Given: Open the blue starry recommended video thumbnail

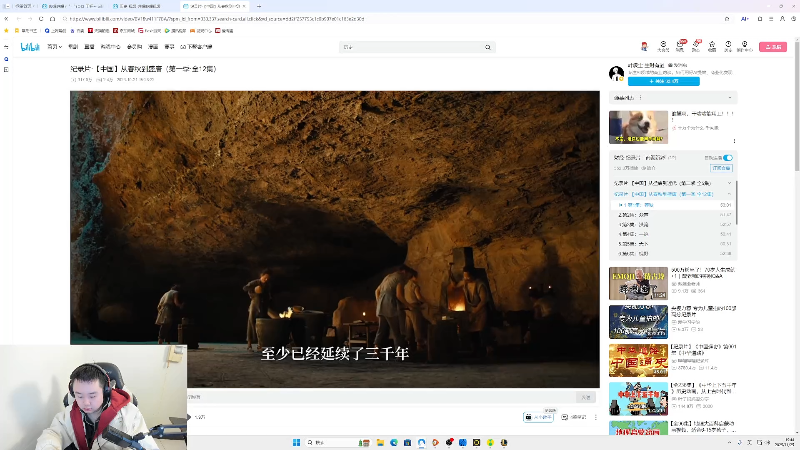Looking at the screenshot, I should tap(638, 322).
